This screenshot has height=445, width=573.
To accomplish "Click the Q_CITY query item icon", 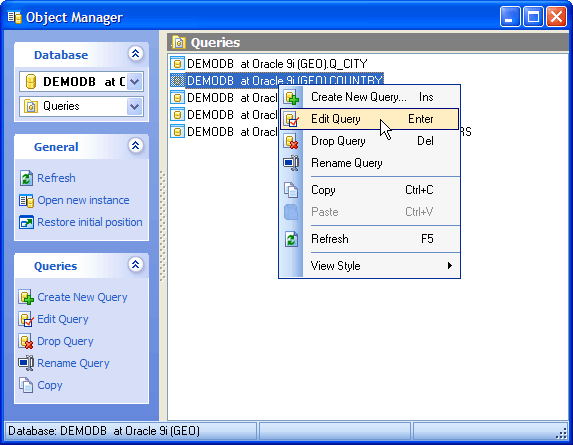I will pos(177,64).
